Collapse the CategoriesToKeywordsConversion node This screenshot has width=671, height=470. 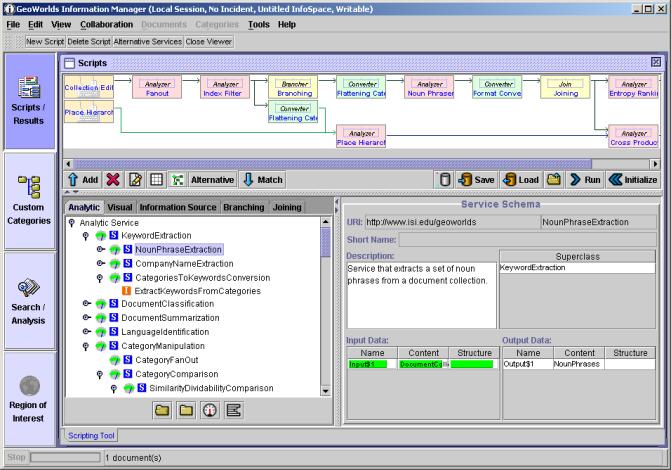point(100,278)
